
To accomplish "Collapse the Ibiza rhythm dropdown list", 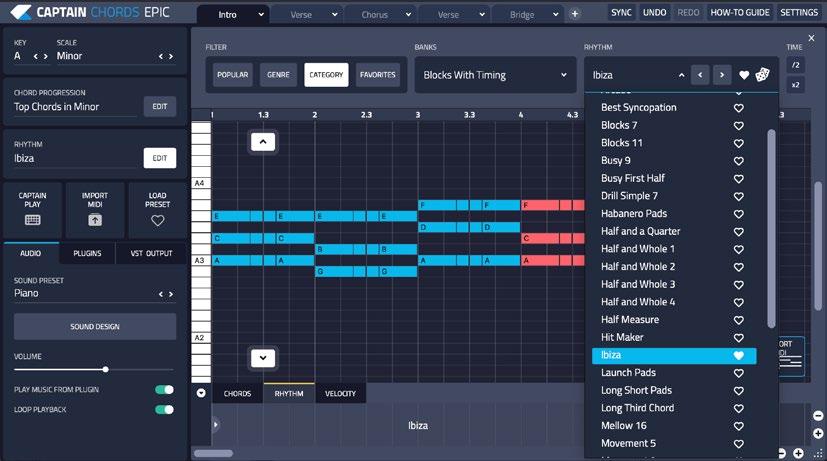I will [681, 75].
